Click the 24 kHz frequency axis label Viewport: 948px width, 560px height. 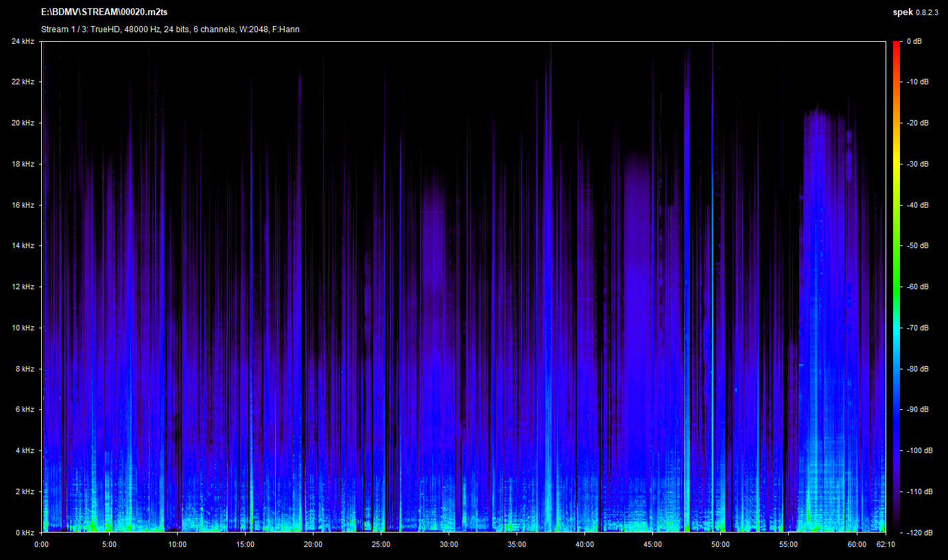point(23,41)
